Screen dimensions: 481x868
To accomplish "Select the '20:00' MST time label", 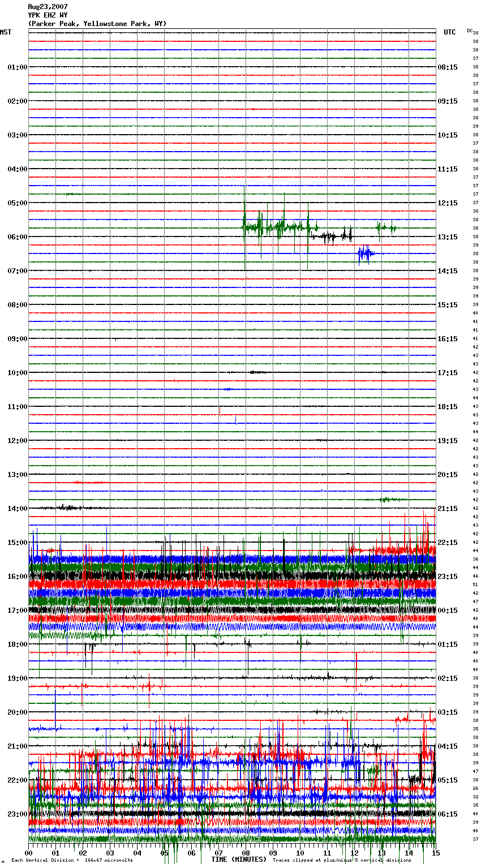I will tap(18, 712).
